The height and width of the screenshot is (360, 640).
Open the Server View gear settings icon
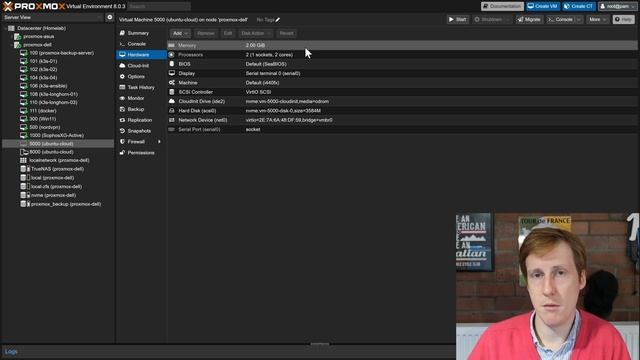109,17
